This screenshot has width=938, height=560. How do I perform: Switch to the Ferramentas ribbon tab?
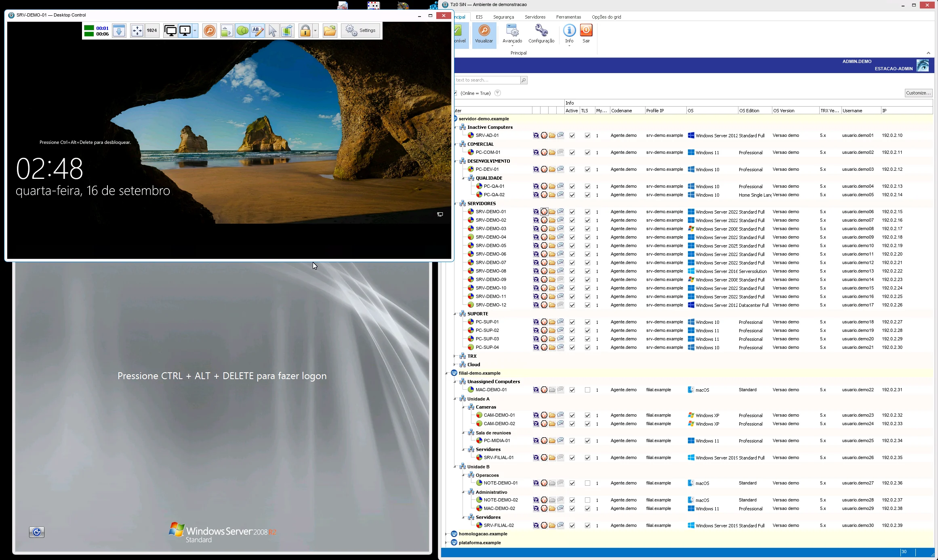coord(568,17)
